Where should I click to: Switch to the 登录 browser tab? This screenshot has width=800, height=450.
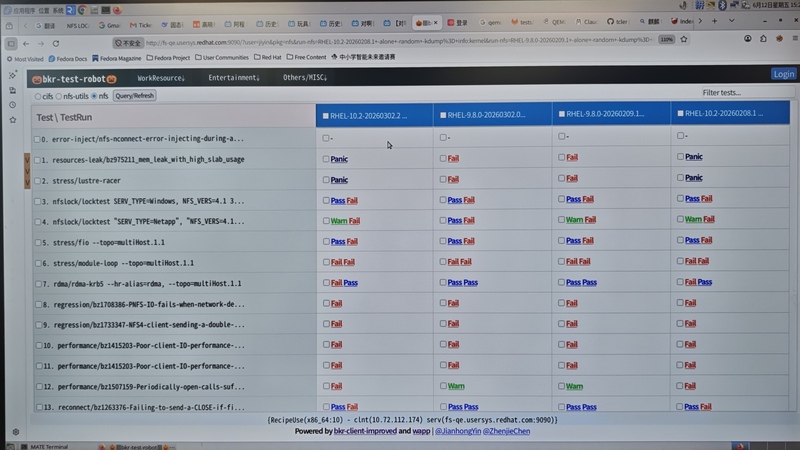458,22
